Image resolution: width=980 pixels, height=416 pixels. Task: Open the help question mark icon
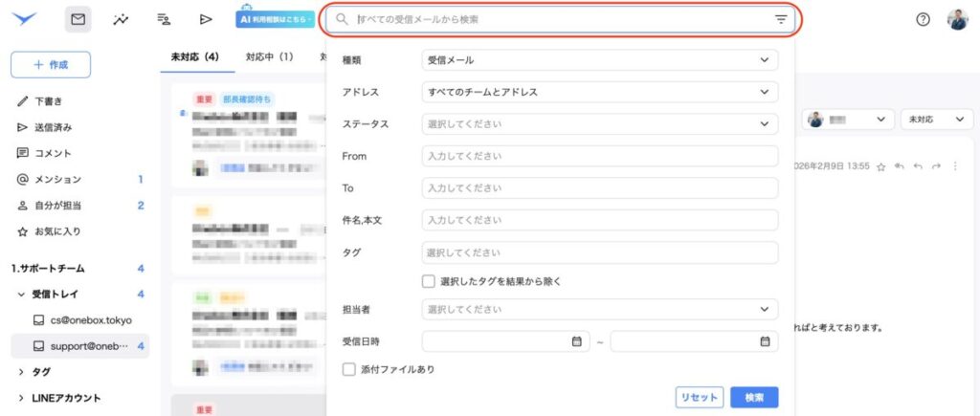tap(923, 19)
